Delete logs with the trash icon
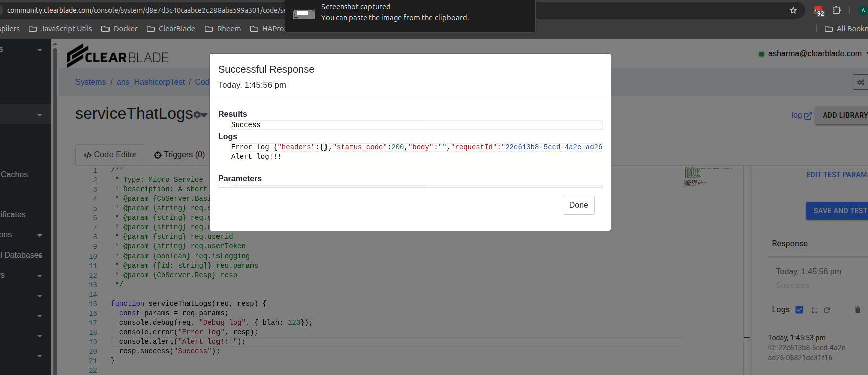Viewport: 868px width, 375px height. [x=858, y=310]
